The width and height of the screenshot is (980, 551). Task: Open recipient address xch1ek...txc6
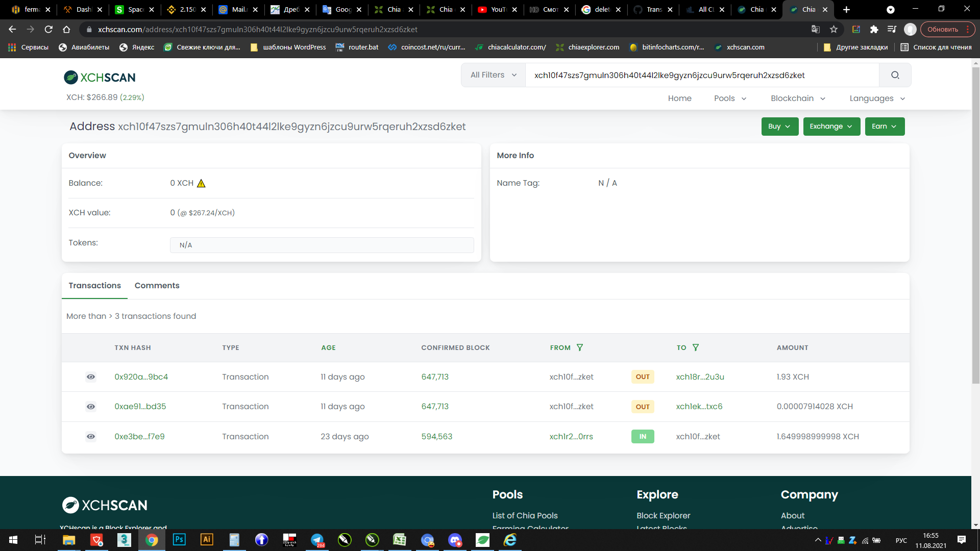point(699,407)
